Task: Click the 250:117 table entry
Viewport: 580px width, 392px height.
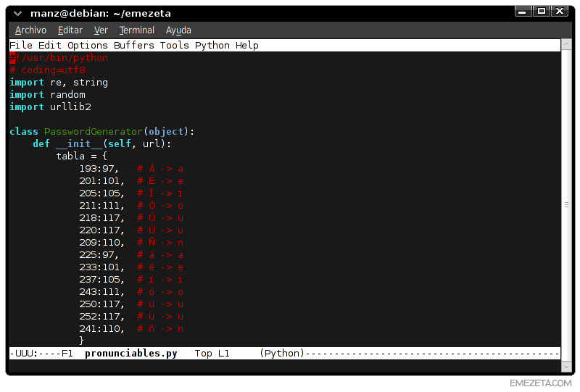Action: tap(101, 304)
